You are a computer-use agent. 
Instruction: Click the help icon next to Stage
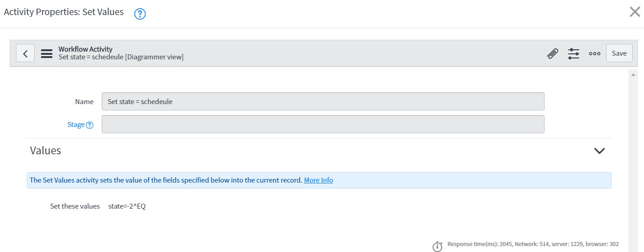(90, 125)
